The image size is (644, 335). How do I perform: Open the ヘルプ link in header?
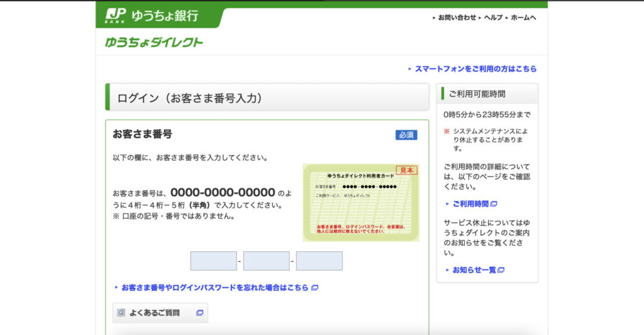pyautogui.click(x=493, y=18)
